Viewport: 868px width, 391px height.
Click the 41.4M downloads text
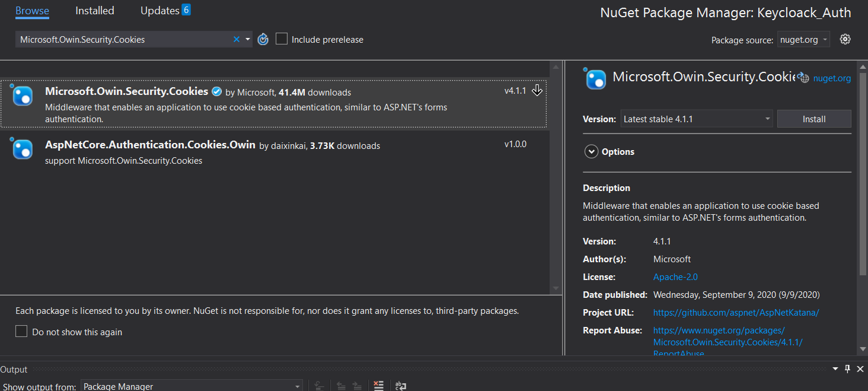[315, 92]
